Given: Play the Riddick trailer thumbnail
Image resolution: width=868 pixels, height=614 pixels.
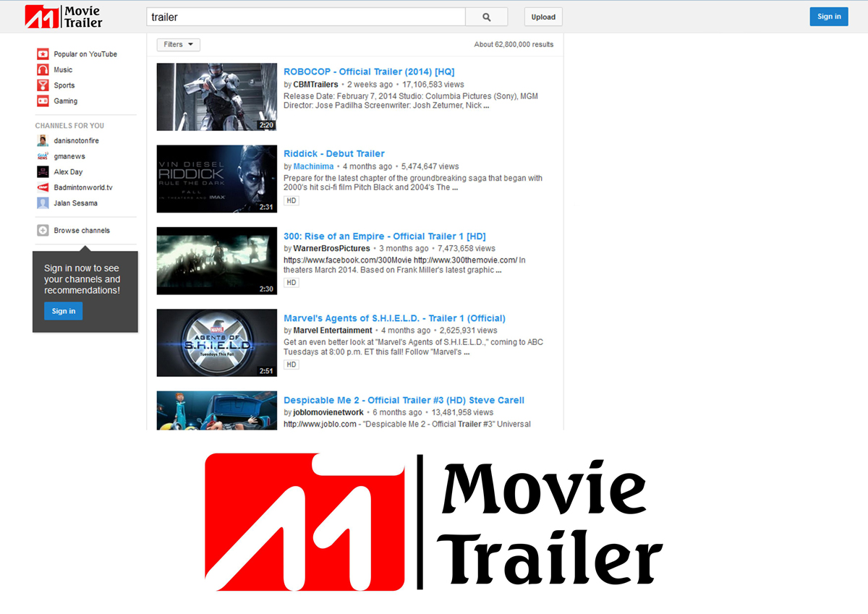Looking at the screenshot, I should click(x=217, y=179).
